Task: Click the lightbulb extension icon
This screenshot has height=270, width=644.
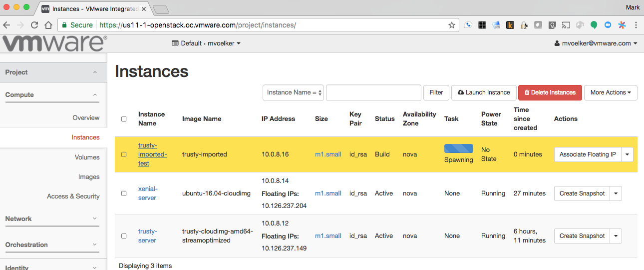Action: click(x=552, y=25)
